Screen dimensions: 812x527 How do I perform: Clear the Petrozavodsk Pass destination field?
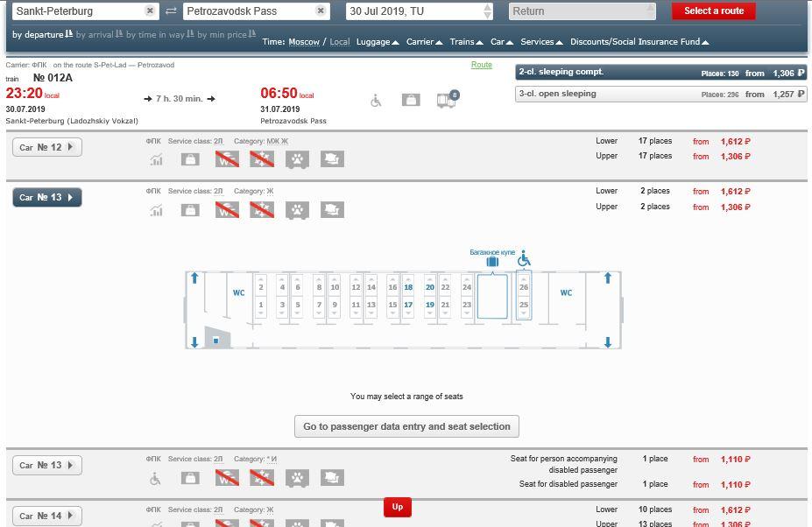(x=321, y=11)
